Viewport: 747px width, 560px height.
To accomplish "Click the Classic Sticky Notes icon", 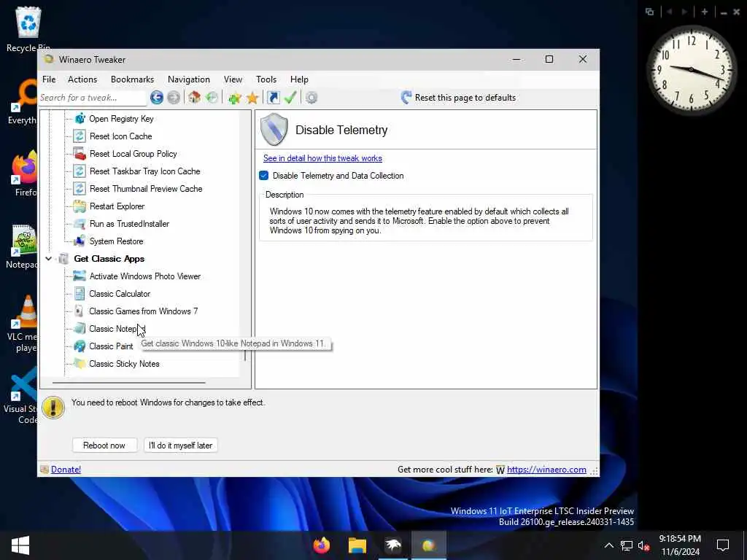I will pyautogui.click(x=80, y=364).
